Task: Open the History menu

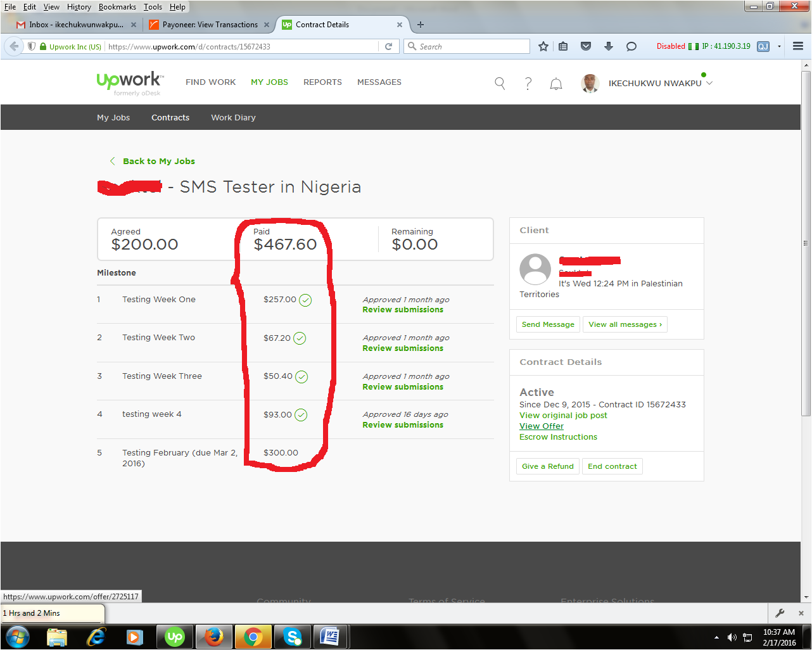Action: [79, 7]
